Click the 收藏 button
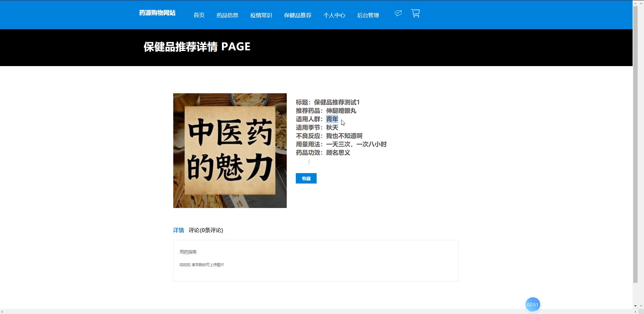Viewport: 644px width, 314px height. pos(306,178)
